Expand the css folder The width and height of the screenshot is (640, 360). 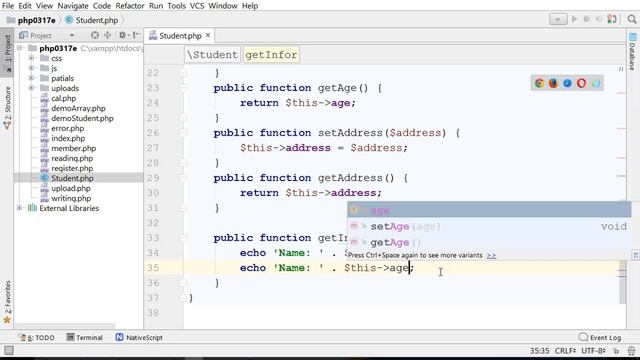point(31,58)
